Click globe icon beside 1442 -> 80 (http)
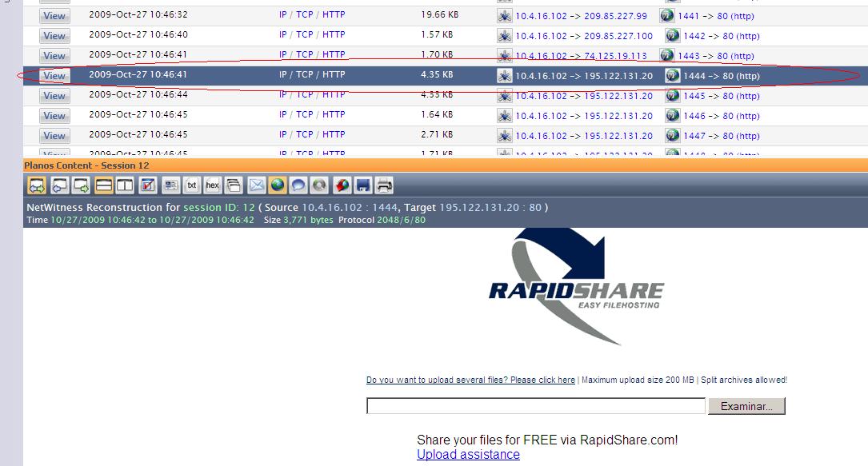The height and width of the screenshot is (466, 868). click(x=672, y=35)
